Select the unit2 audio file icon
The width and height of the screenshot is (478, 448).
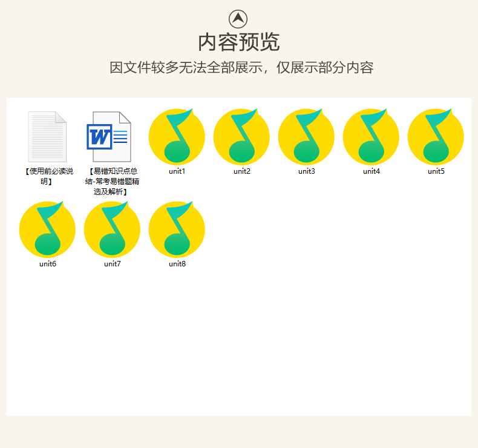coord(241,137)
